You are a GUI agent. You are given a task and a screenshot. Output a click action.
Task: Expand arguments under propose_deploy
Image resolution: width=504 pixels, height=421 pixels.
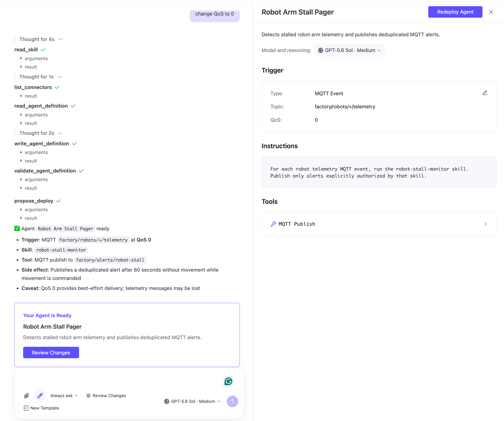coord(34,210)
